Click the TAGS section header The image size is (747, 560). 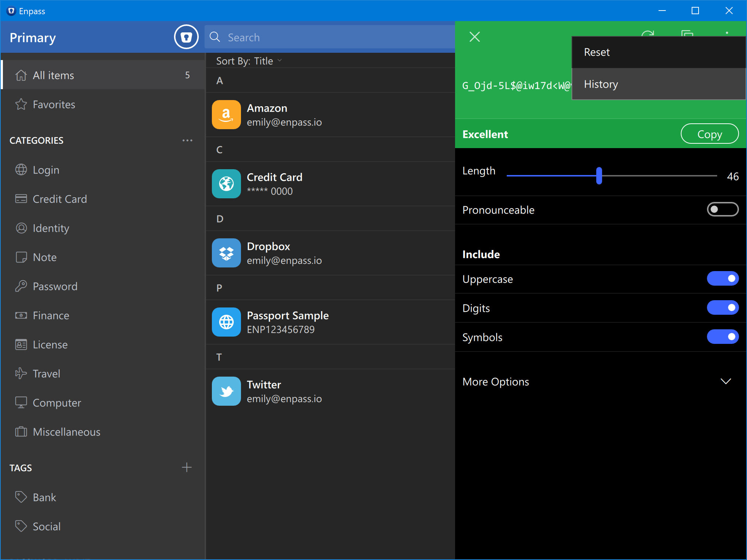(x=21, y=468)
